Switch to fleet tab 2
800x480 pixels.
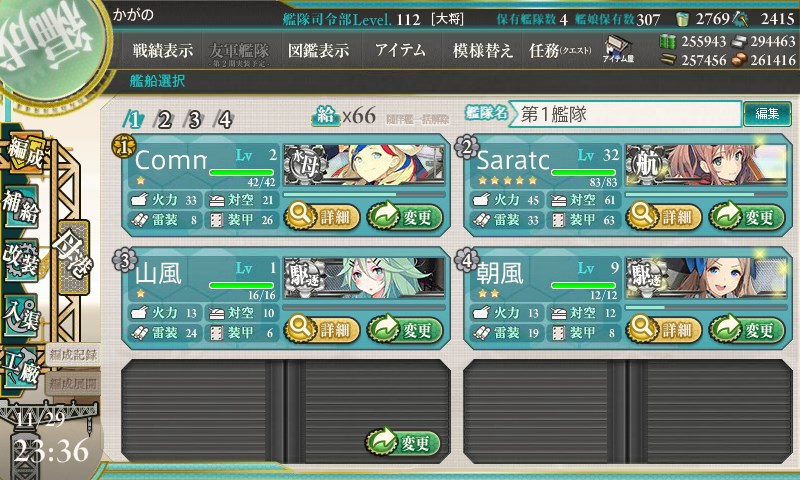(164, 120)
